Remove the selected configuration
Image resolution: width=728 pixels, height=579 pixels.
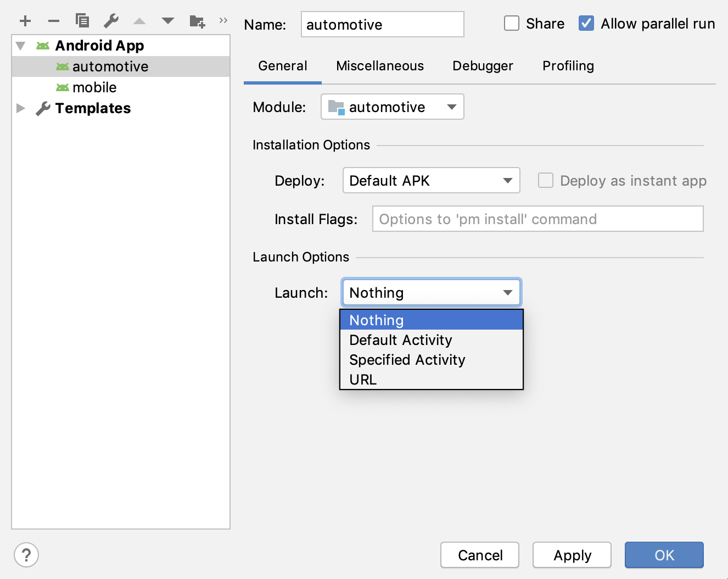(x=53, y=21)
